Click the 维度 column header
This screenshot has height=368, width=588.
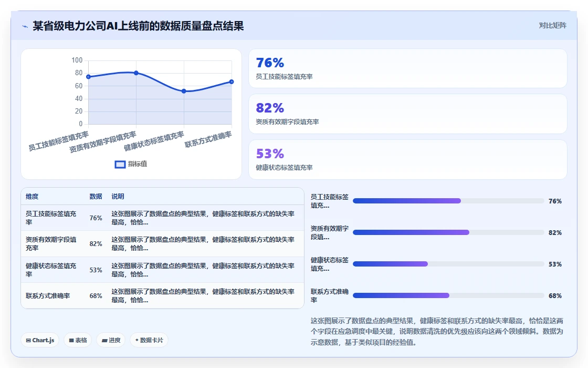[32, 197]
